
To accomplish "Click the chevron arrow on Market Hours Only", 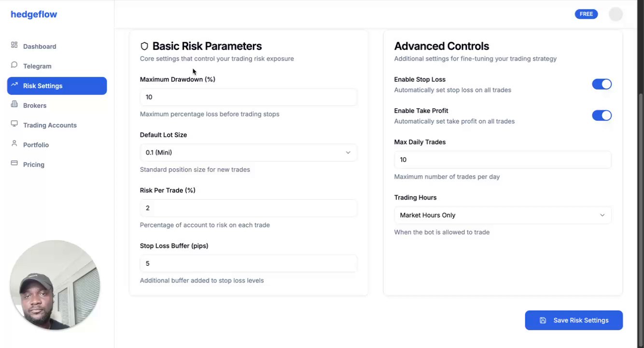I will click(602, 215).
